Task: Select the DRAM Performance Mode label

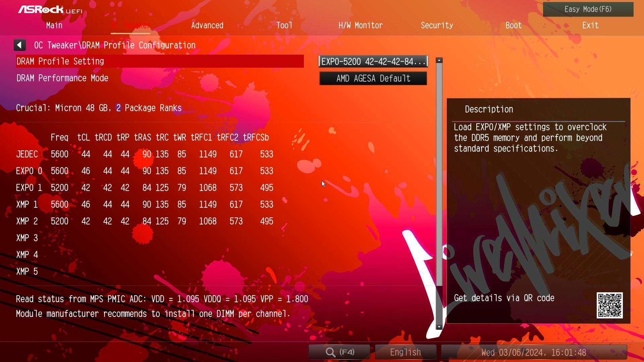Action: click(x=62, y=78)
